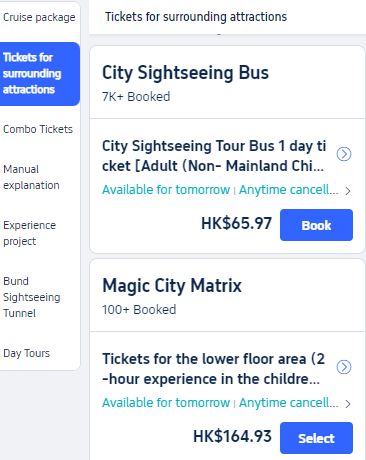Screen dimensions: 366x460
Task: Switch to Cruise package category
Action: click(x=39, y=17)
